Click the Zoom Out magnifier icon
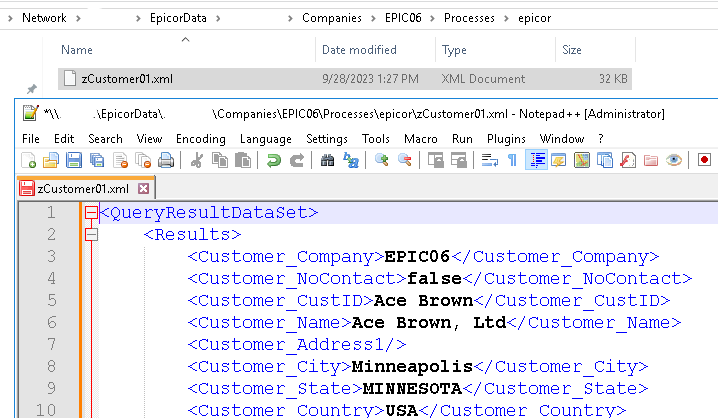The image size is (718, 418). (405, 160)
